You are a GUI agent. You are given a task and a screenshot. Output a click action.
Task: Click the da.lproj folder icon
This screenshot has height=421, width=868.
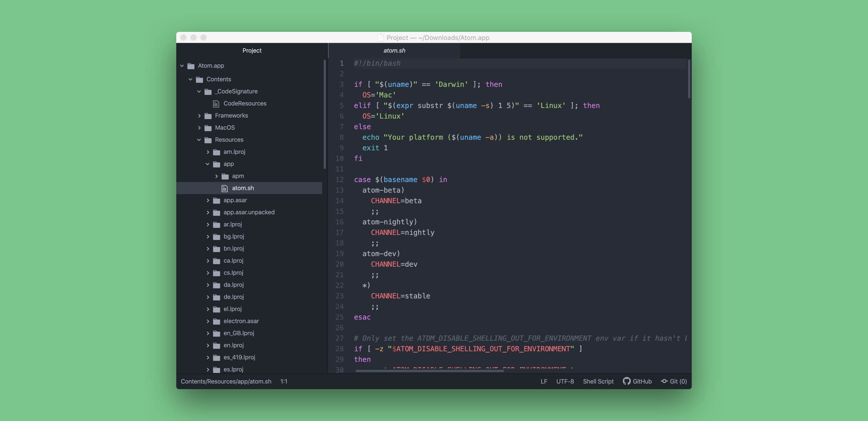point(217,285)
